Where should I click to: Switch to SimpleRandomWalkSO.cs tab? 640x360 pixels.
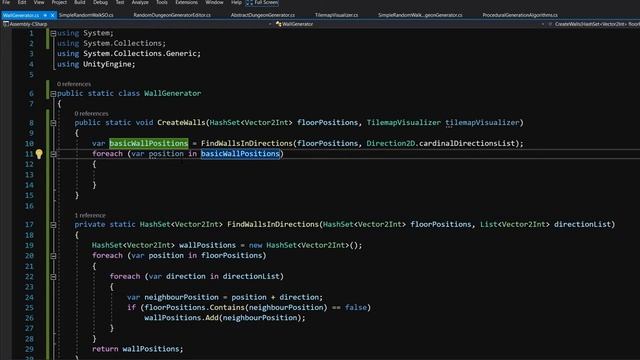coord(86,15)
